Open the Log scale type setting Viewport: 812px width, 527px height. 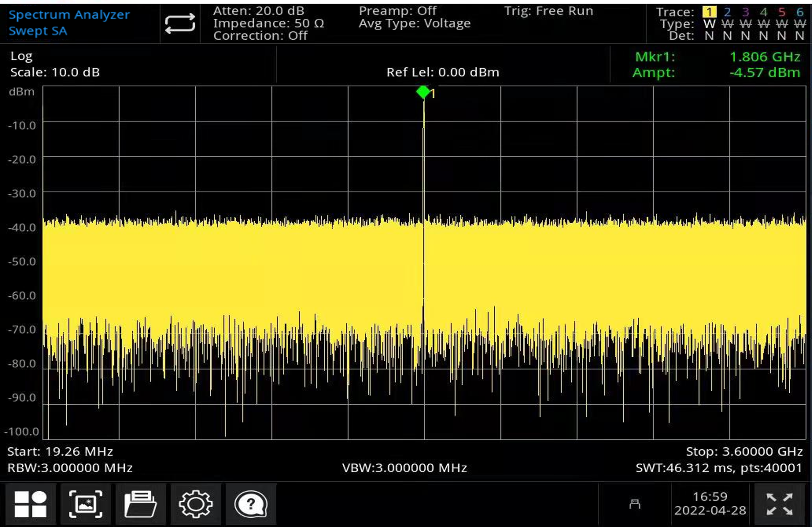pyautogui.click(x=21, y=56)
